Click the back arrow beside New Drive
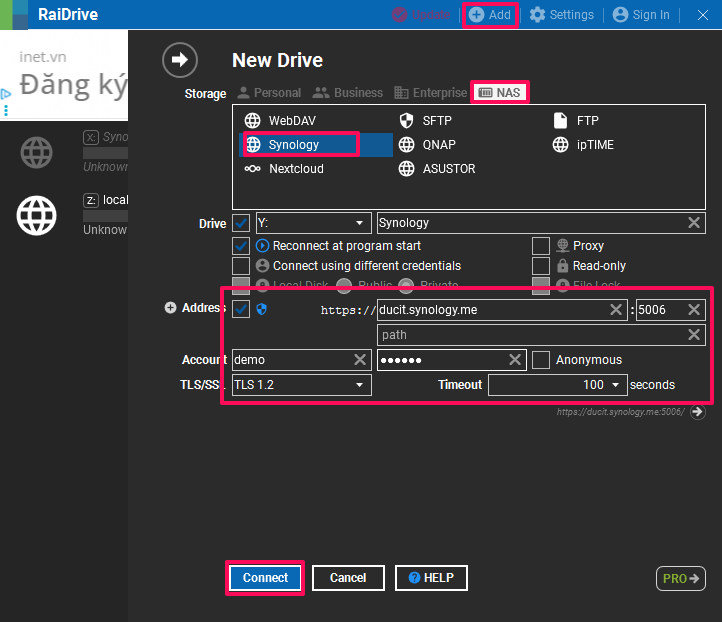 pos(180,60)
